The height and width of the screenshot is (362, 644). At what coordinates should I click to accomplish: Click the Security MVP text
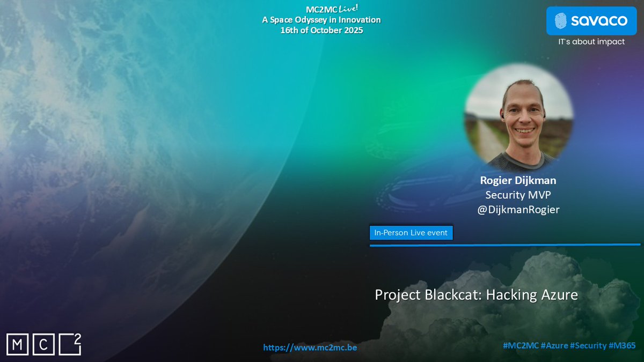coord(518,195)
